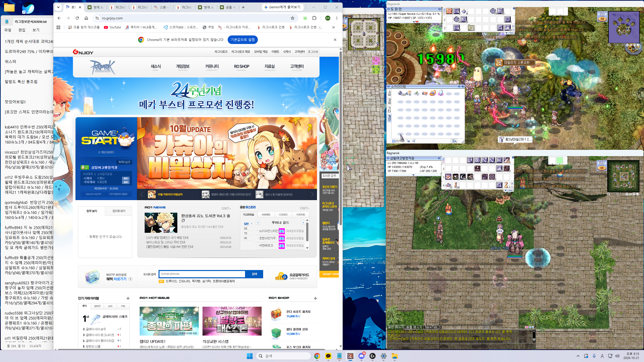Open the Chrome three-dot menu
644x362 pixels.
tap(337, 18)
